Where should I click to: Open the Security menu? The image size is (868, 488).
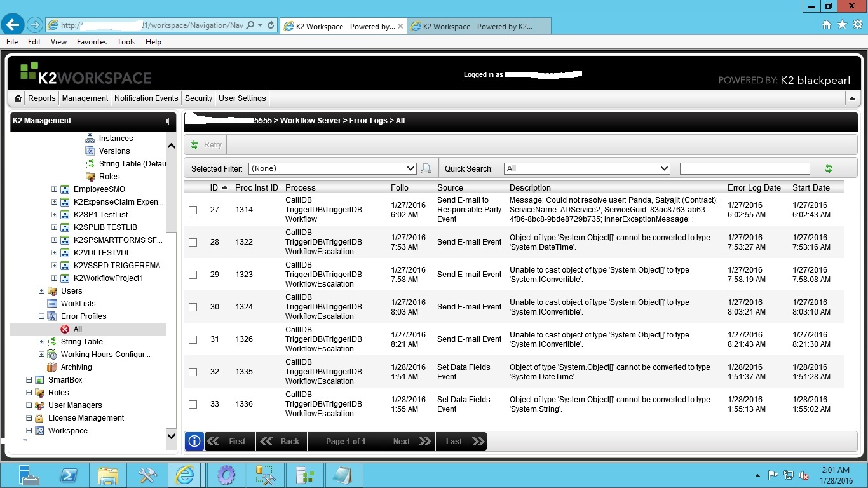tap(198, 98)
